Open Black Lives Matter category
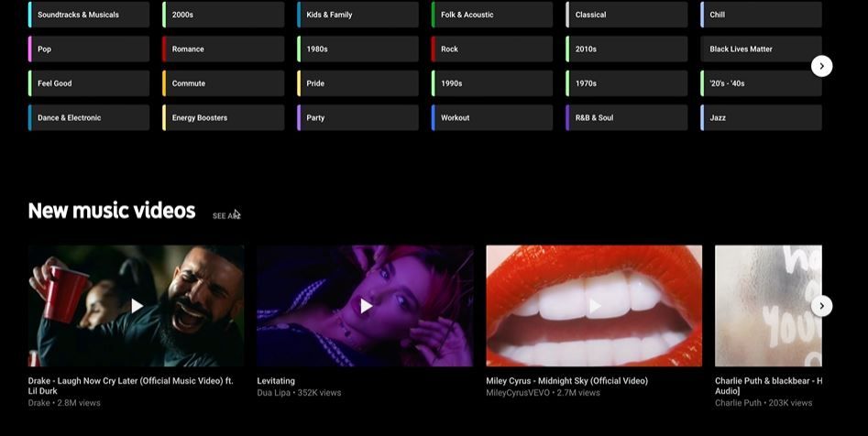The height and width of the screenshot is (436, 868). (x=761, y=49)
